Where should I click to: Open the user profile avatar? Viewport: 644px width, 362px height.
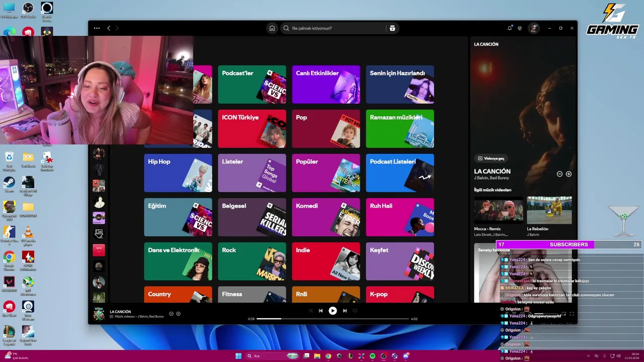click(x=533, y=28)
